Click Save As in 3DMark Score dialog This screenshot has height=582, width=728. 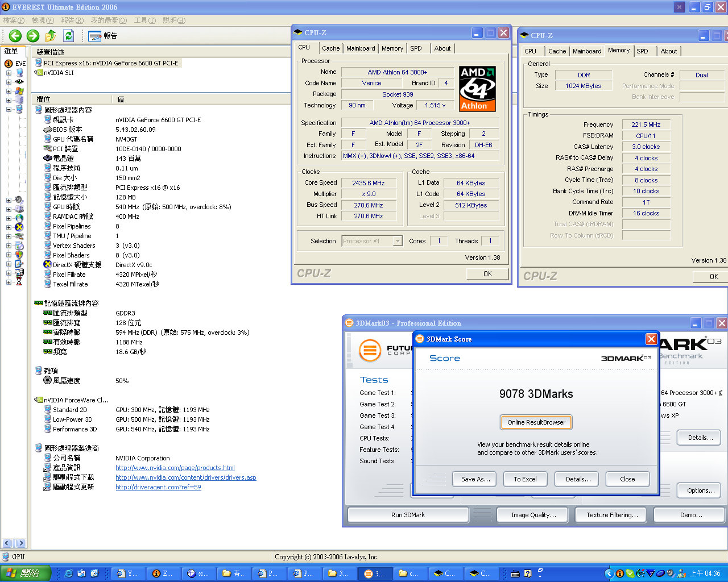coord(475,479)
